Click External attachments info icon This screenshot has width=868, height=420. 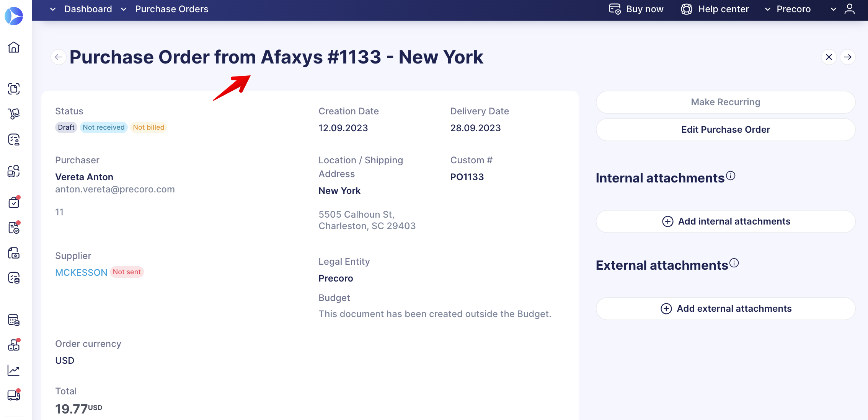734,263
